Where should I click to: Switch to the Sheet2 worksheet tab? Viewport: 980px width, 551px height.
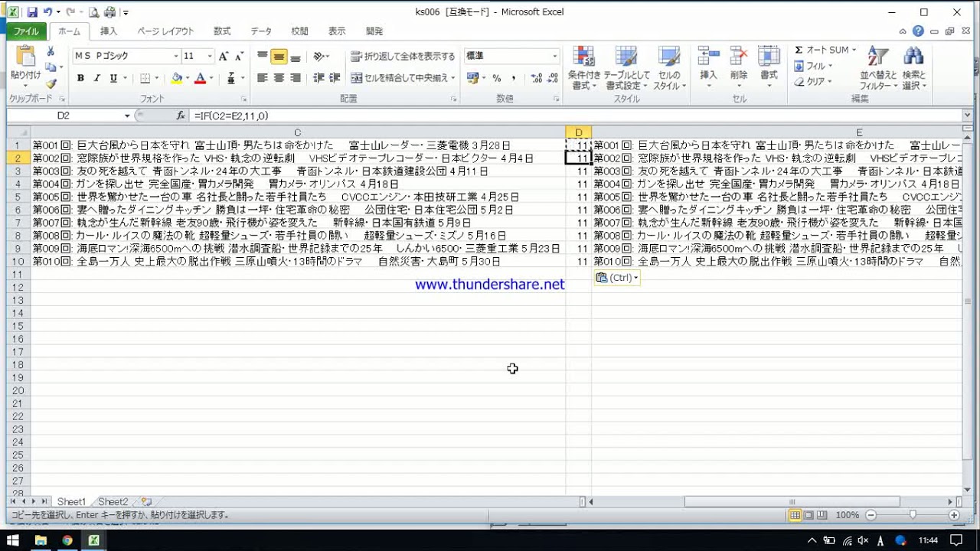[113, 502]
